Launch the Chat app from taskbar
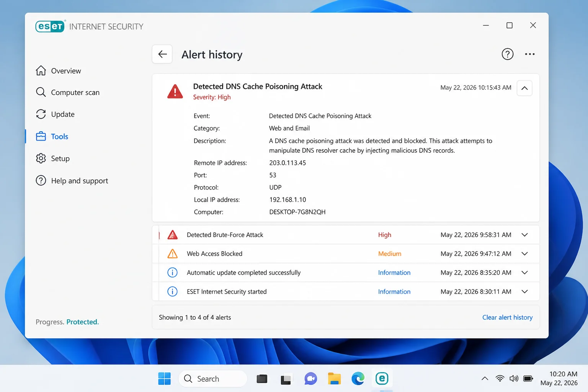Screen dimensions: 588x392 310,379
